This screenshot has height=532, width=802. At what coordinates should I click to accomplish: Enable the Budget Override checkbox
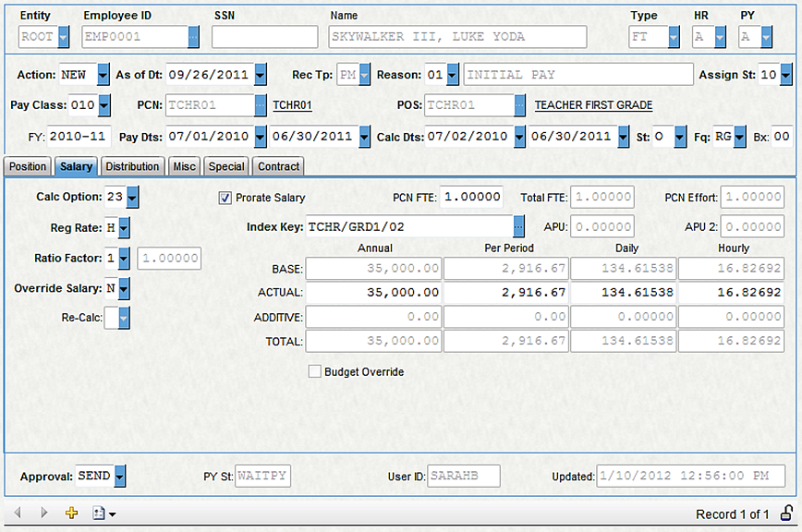tap(315, 371)
